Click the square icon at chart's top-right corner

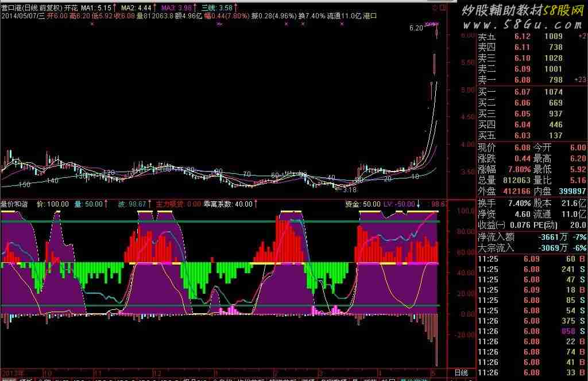click(x=442, y=9)
